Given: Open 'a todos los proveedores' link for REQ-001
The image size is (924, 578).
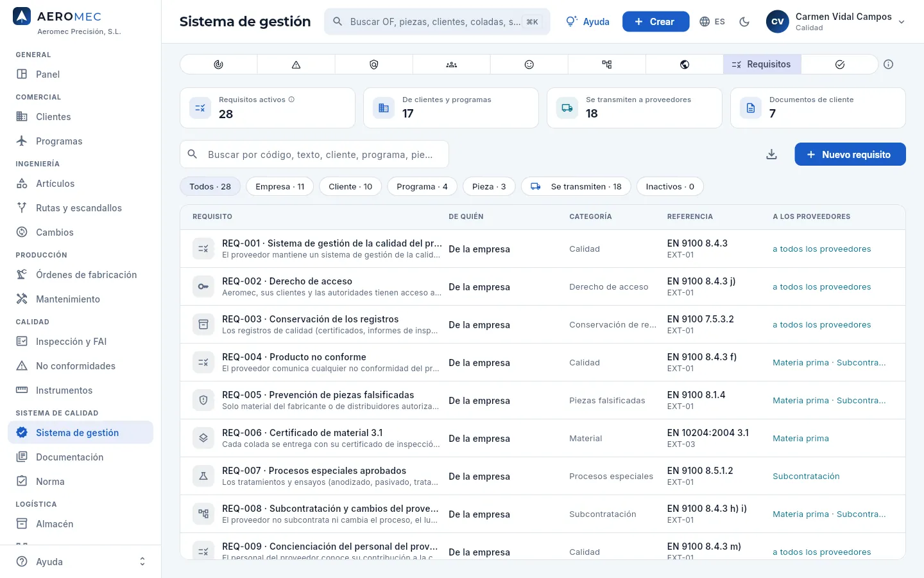Looking at the screenshot, I should pyautogui.click(x=822, y=249).
